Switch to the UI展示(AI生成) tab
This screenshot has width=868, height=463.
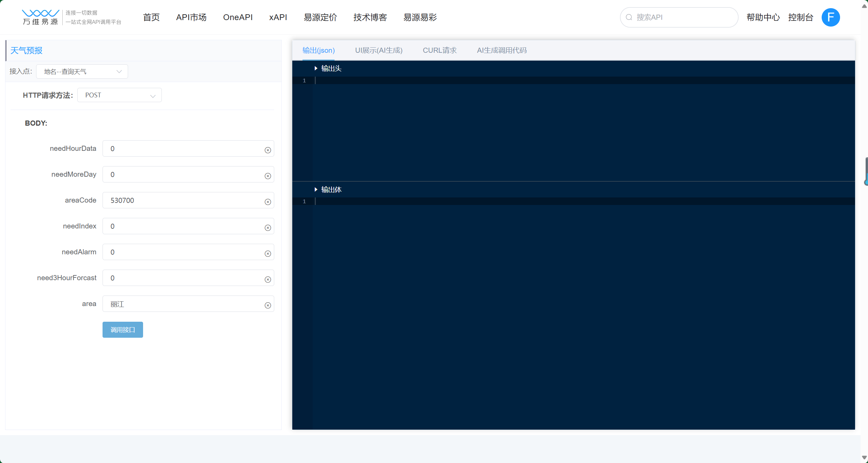tap(378, 50)
